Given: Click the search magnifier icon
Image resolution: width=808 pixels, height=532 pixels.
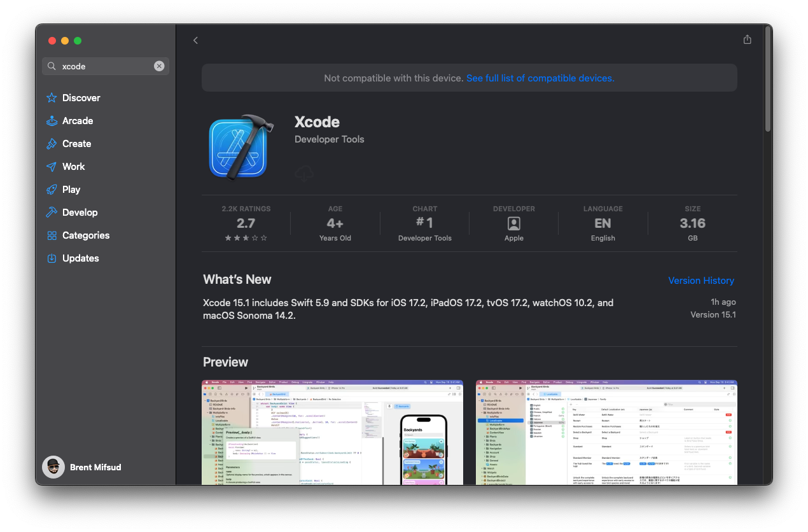Looking at the screenshot, I should [x=52, y=66].
